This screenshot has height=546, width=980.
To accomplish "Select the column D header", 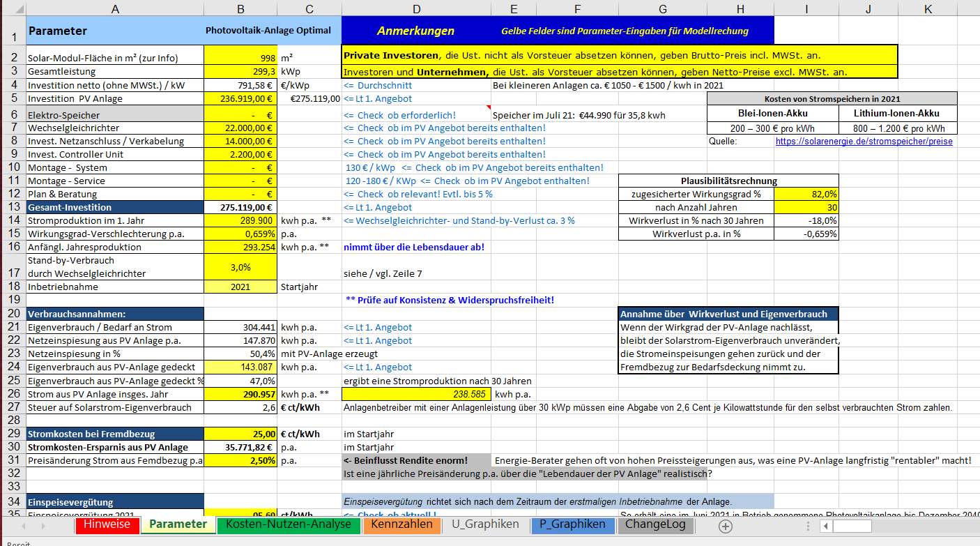I will (416, 8).
